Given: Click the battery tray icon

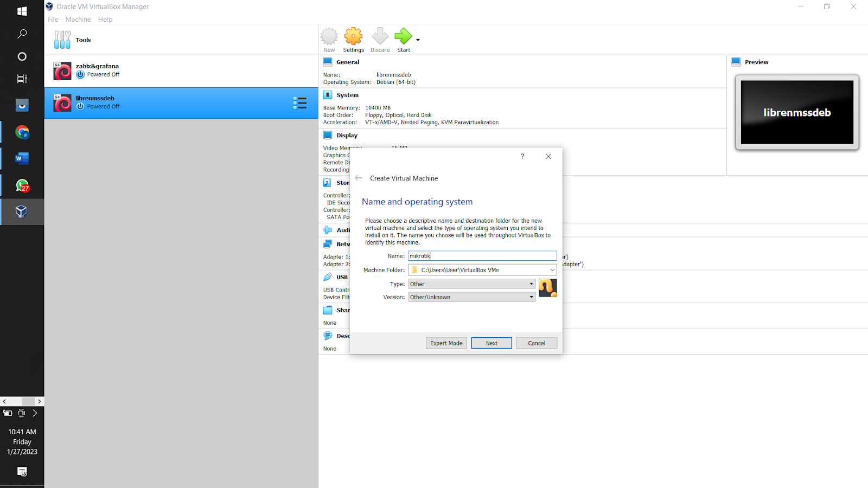Looking at the screenshot, I should pos(8,413).
